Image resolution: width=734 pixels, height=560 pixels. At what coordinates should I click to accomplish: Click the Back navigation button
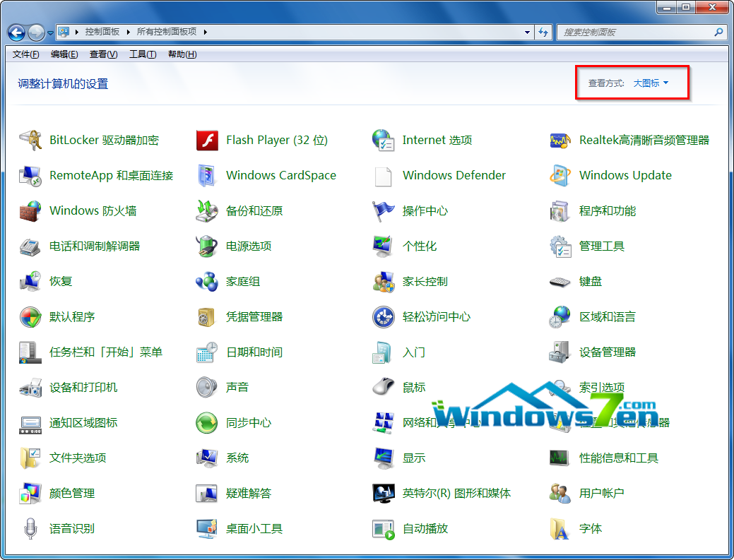click(x=17, y=32)
